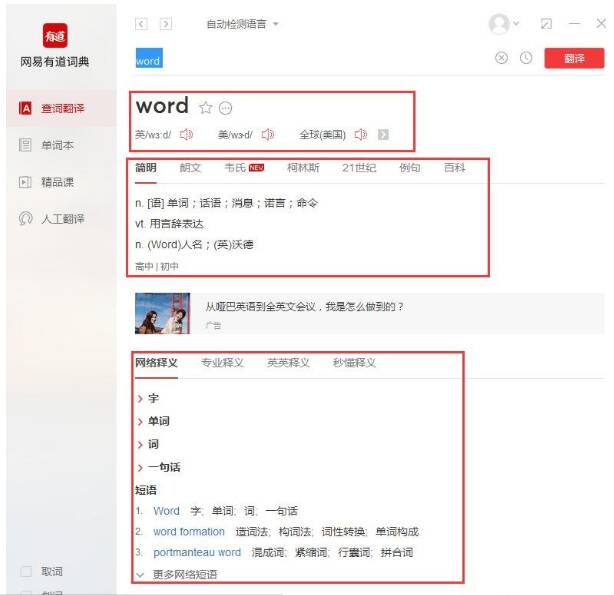Click the ad thumbnail image

163,313
